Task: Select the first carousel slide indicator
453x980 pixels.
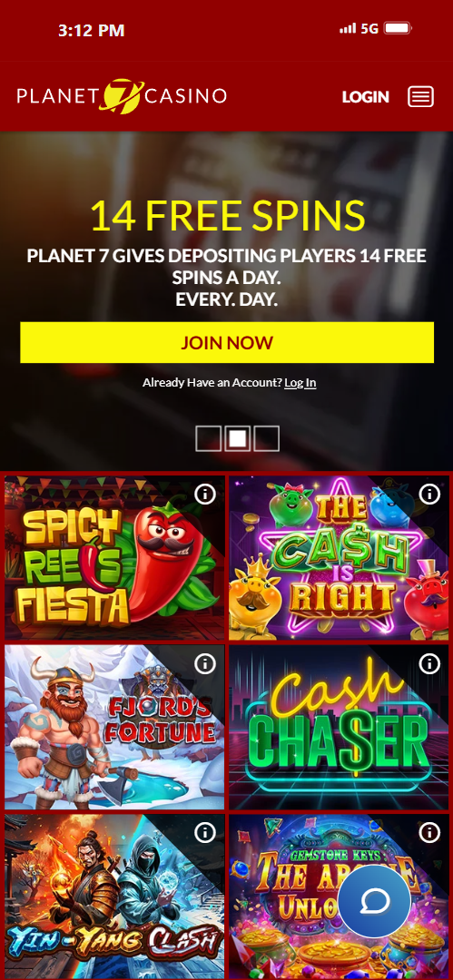Action: 209,438
